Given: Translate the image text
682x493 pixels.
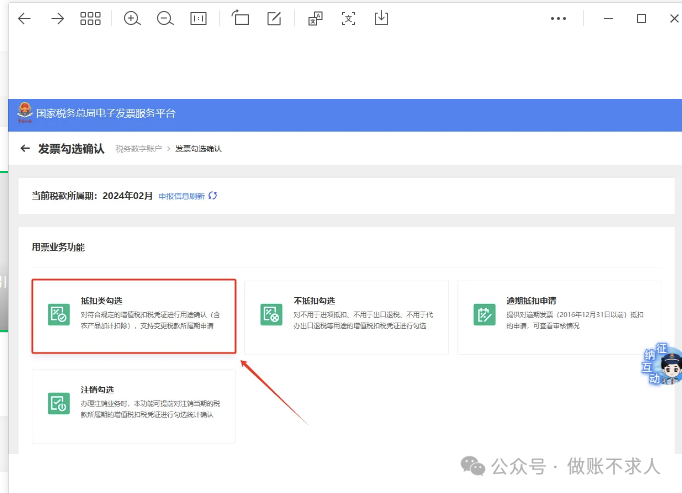Looking at the screenshot, I should tap(315, 18).
